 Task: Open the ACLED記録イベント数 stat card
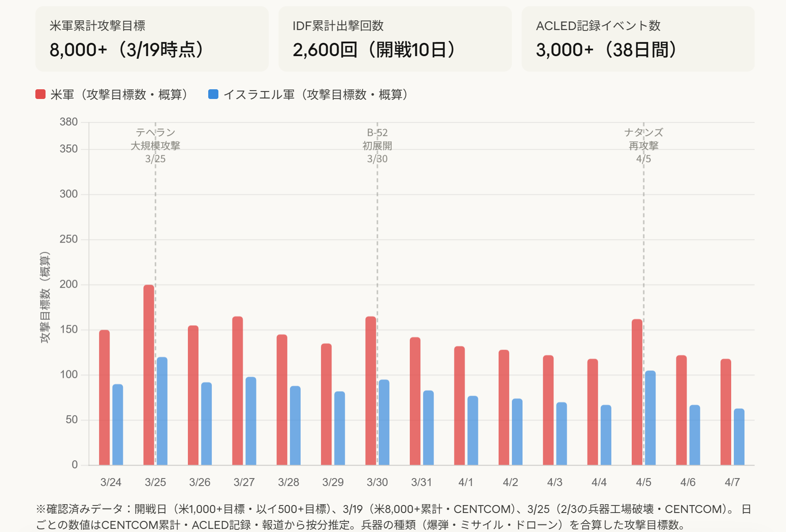click(x=638, y=39)
